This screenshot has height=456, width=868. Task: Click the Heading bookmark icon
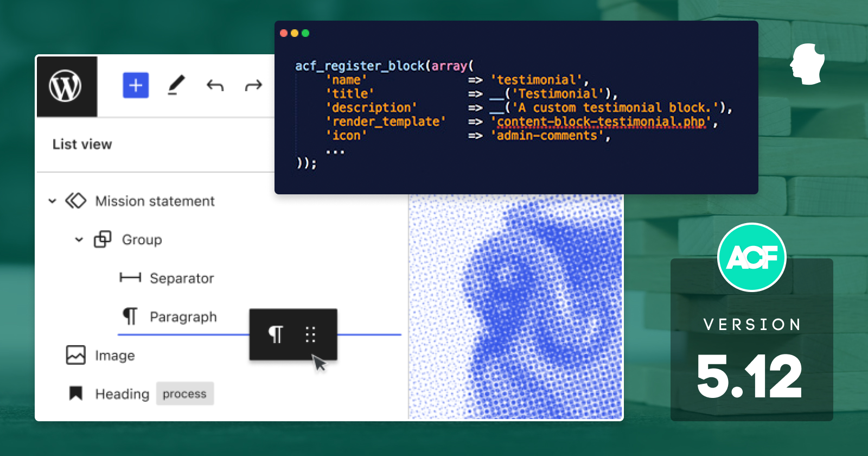75,394
